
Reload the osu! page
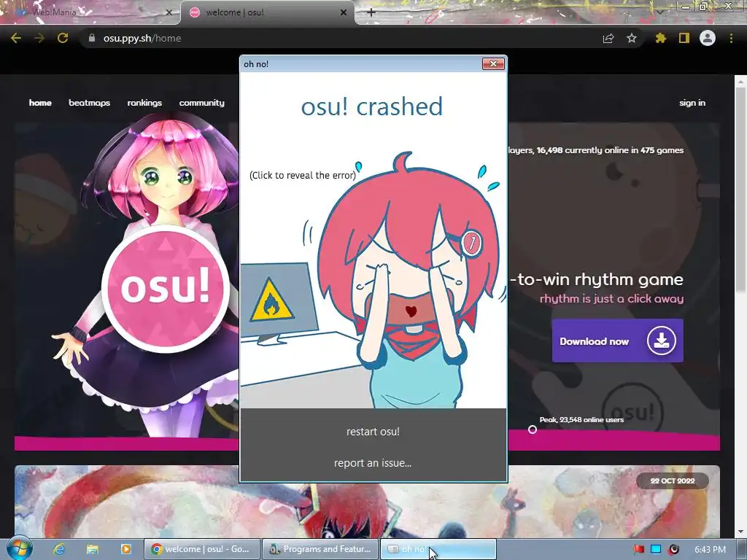tap(63, 38)
